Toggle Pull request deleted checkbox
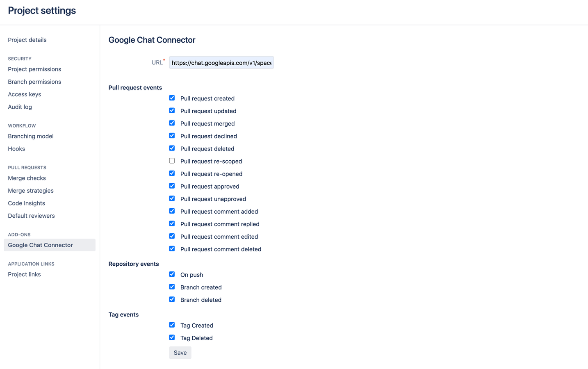The width and height of the screenshot is (588, 369). [172, 148]
